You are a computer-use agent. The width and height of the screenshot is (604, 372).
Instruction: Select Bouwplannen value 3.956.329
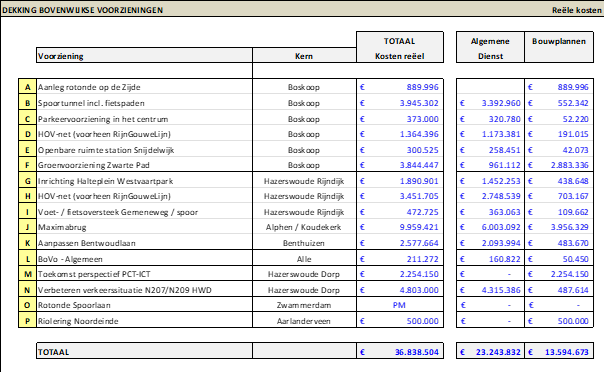click(x=559, y=227)
